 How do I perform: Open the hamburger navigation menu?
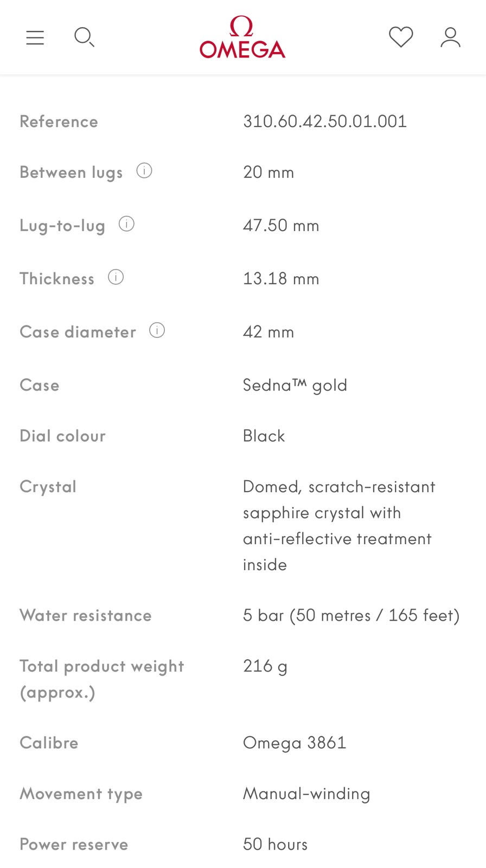[x=35, y=37]
